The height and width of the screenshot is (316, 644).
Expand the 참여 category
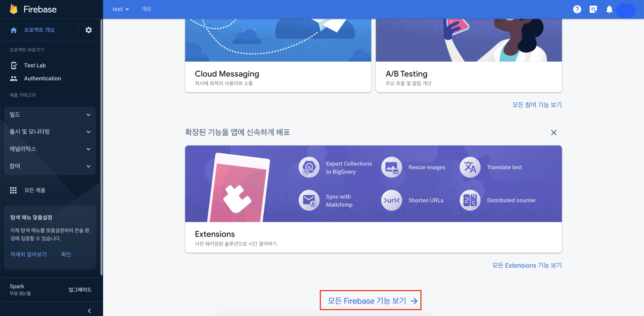(50, 166)
